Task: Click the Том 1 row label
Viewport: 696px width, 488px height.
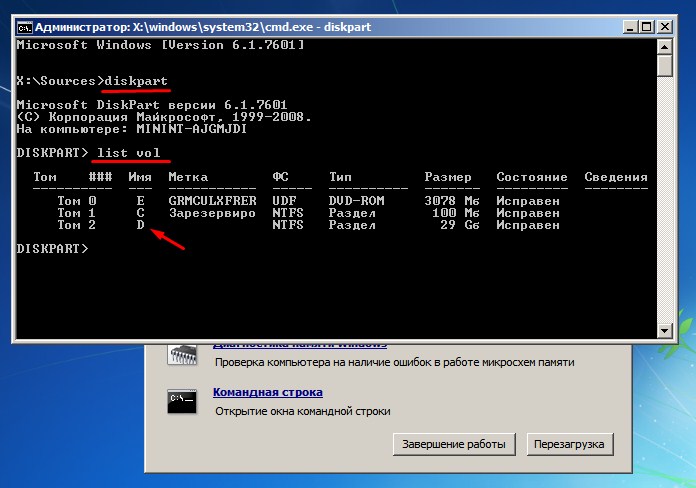Action: (76, 213)
